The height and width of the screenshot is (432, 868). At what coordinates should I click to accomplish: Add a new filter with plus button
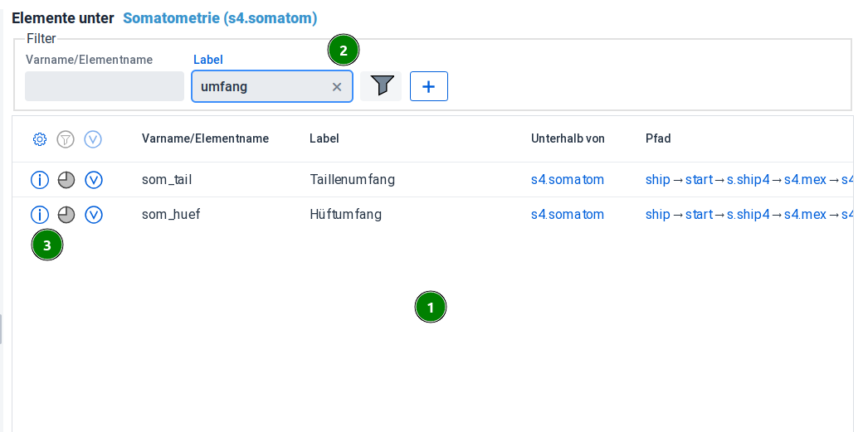pyautogui.click(x=429, y=86)
